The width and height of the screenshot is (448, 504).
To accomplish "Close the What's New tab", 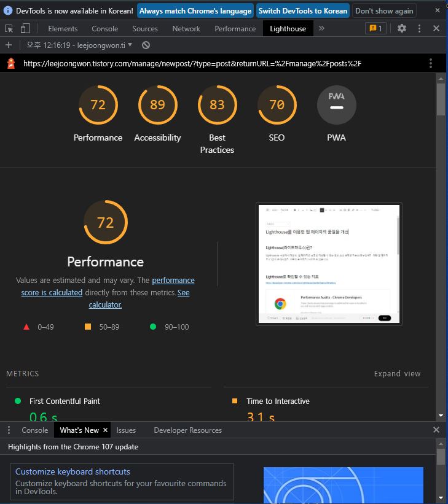I will [105, 430].
